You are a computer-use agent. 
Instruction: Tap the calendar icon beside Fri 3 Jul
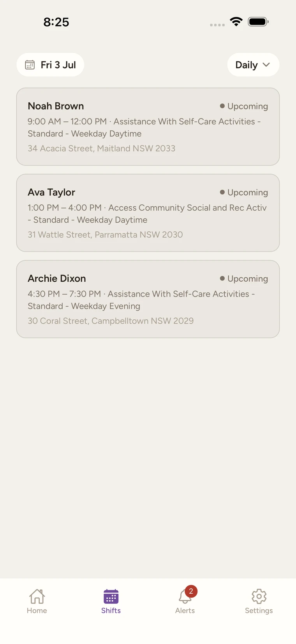[x=30, y=65]
